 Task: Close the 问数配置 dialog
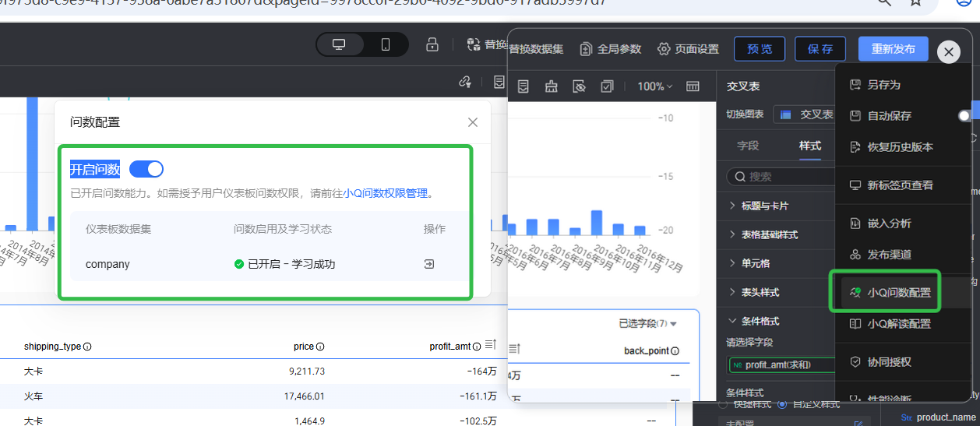[x=472, y=122]
